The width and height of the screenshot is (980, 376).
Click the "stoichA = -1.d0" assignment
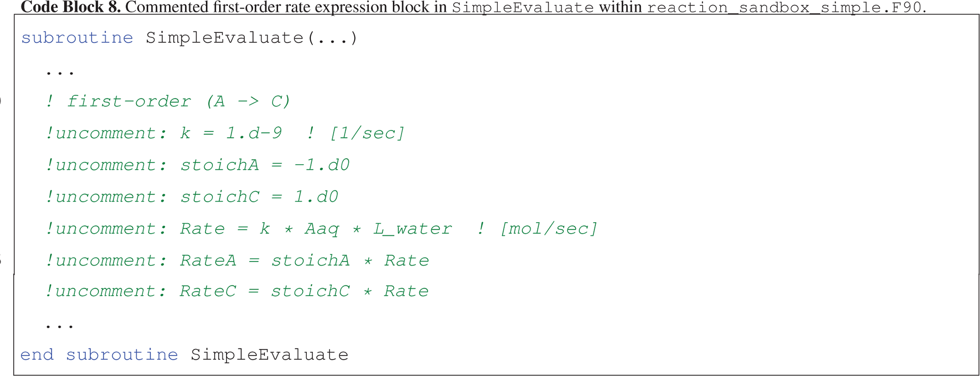[265, 165]
